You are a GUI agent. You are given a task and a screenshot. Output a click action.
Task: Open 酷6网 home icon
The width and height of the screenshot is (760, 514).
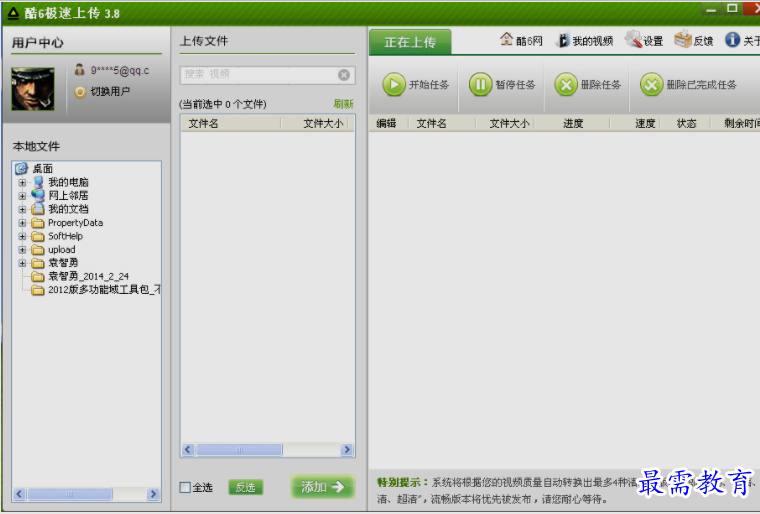pos(507,39)
